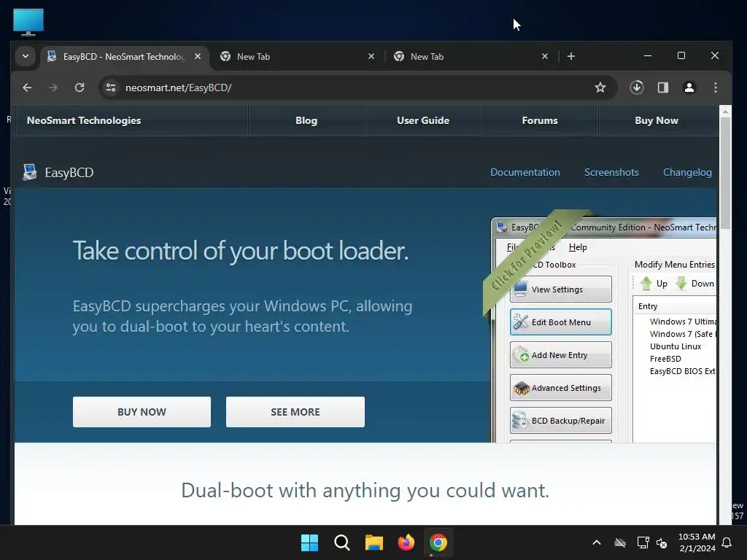
Task: Click the network tray icon
Action: click(x=643, y=542)
